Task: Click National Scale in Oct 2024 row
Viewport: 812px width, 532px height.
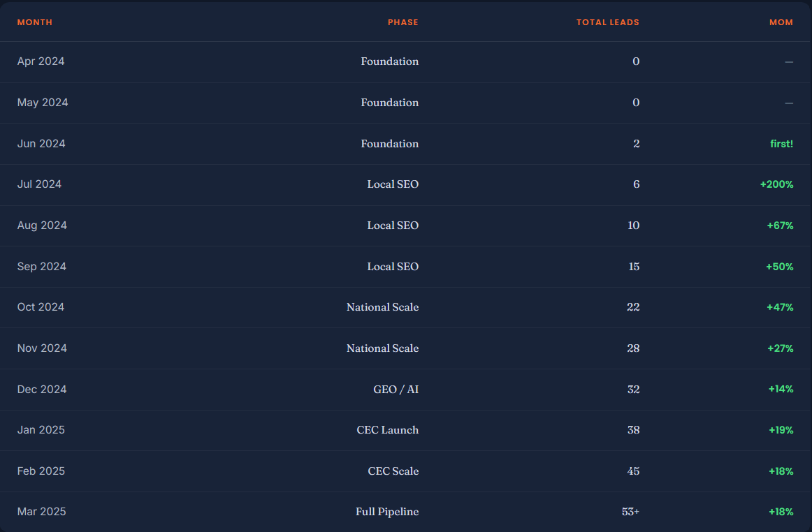Action: [382, 307]
